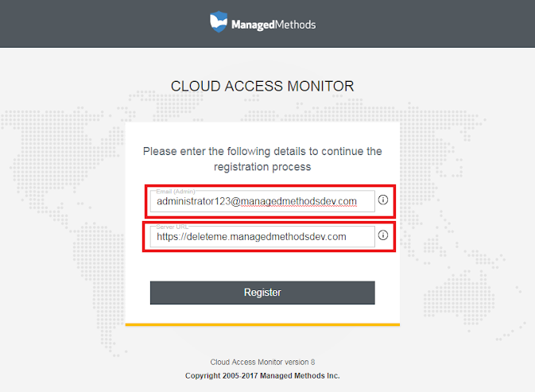Screen dimensions: 535x392
Task: Click the bold 'Managed' word in header logo
Action: (x=252, y=25)
